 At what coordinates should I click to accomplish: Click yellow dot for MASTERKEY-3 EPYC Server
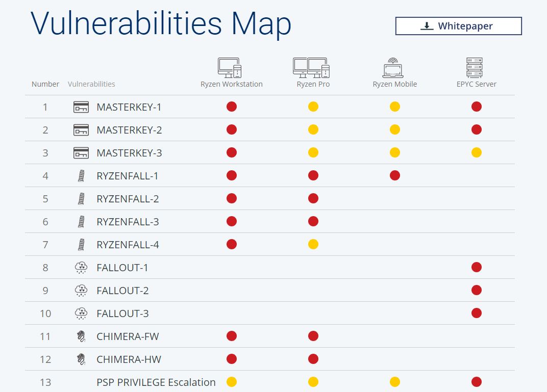coord(477,152)
